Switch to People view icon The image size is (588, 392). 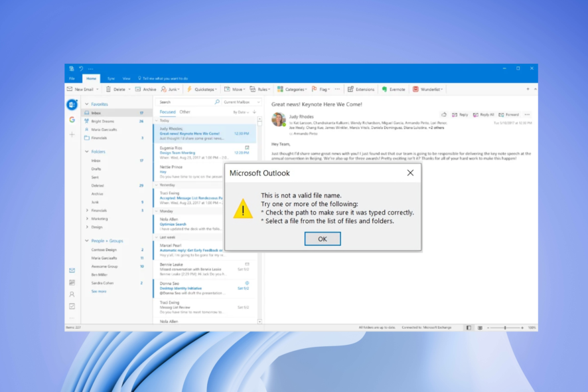72,294
